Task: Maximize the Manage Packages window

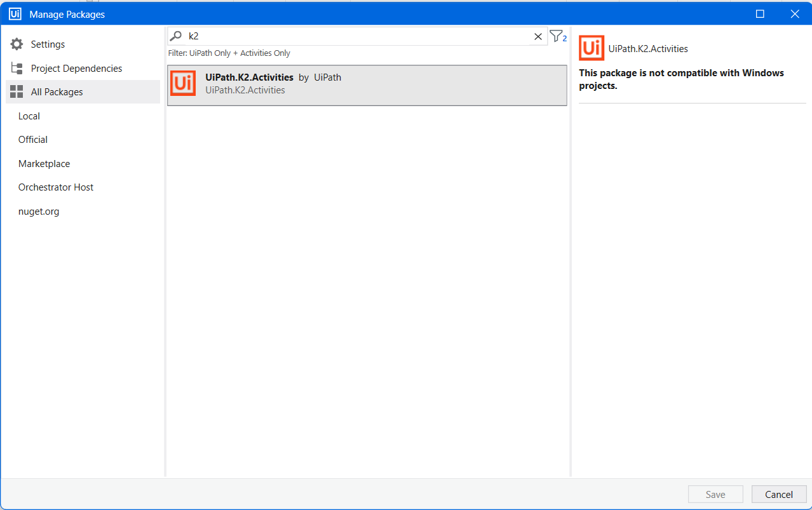Action: point(760,14)
